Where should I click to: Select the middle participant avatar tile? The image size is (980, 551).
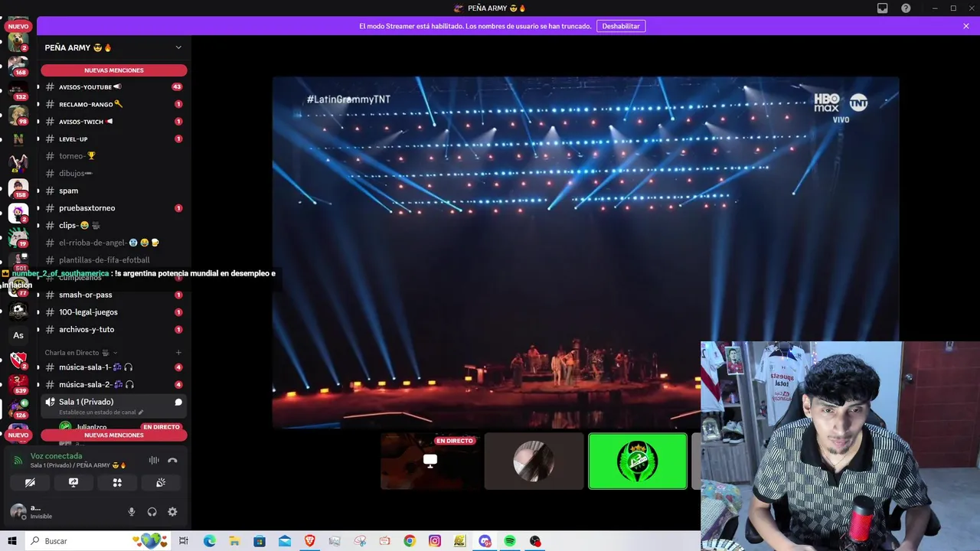534,461
